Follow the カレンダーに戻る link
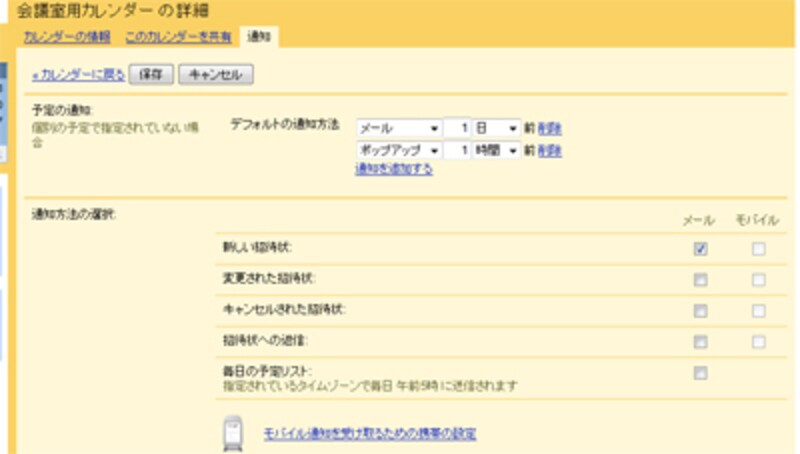Viewport: 800px width, 454px height. (x=78, y=75)
